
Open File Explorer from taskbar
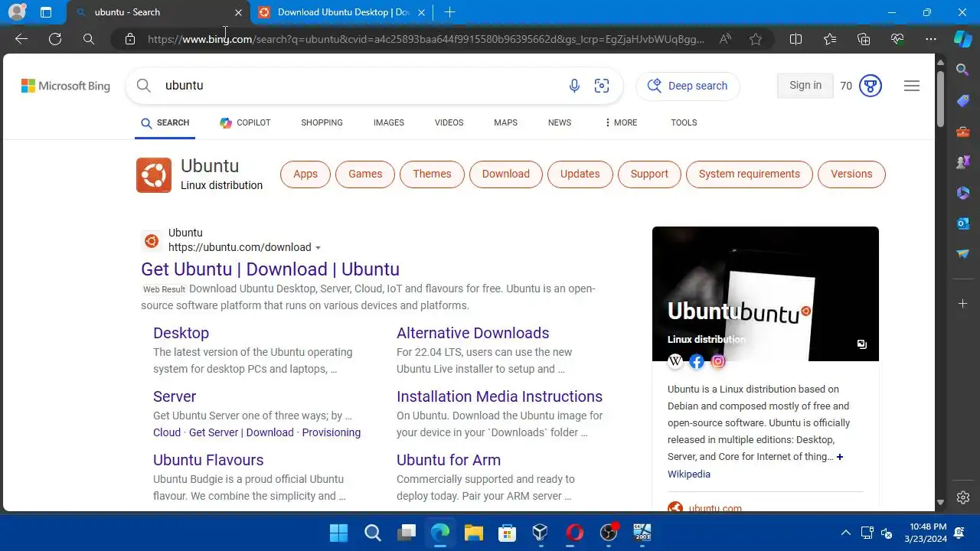tap(473, 533)
